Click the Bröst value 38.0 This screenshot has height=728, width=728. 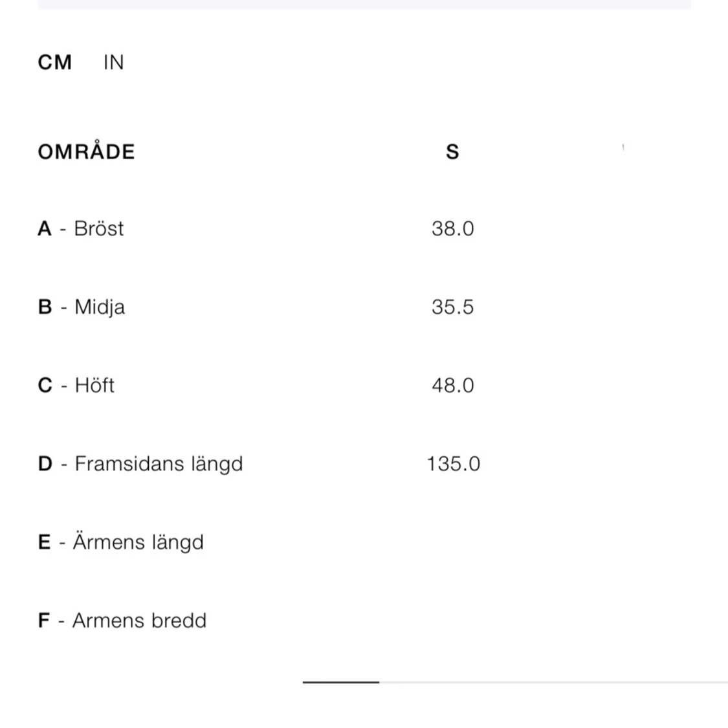453,228
